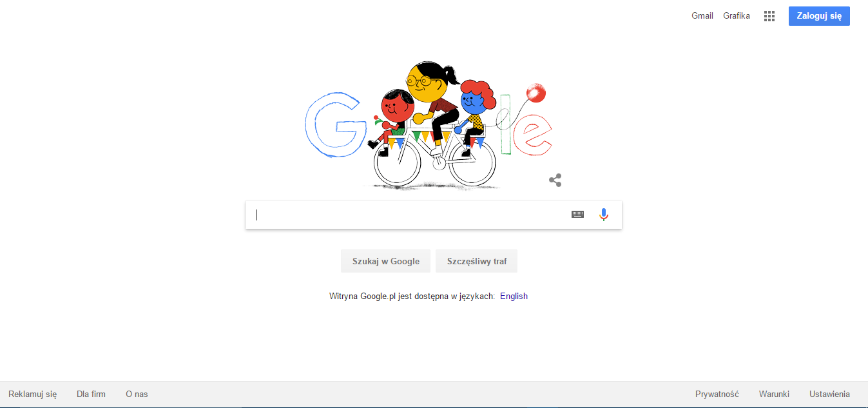The width and height of the screenshot is (868, 408).
Task: Click Szczęśliwy traf button
Action: pos(477,261)
